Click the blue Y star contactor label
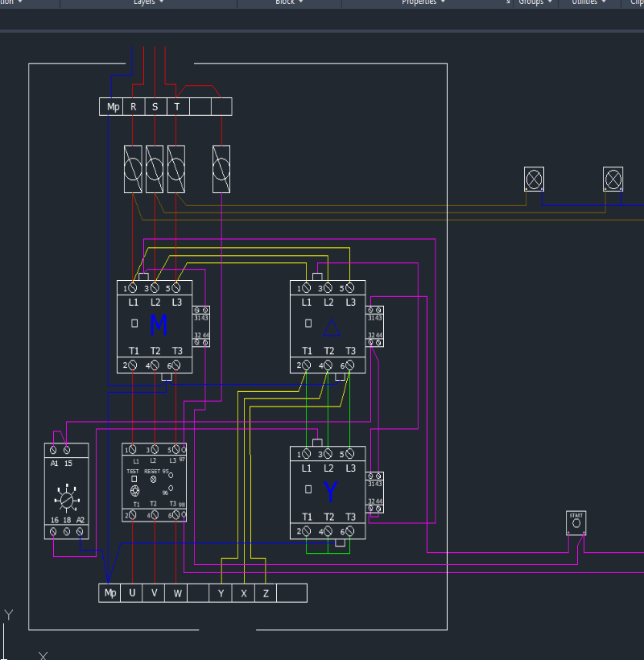The image size is (644, 660). pos(330,492)
